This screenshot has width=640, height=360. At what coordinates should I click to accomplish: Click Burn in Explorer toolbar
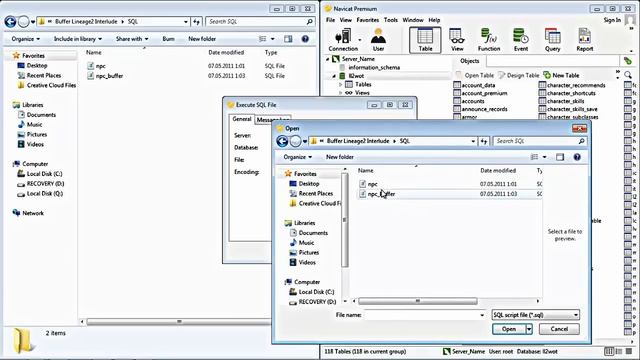point(169,39)
